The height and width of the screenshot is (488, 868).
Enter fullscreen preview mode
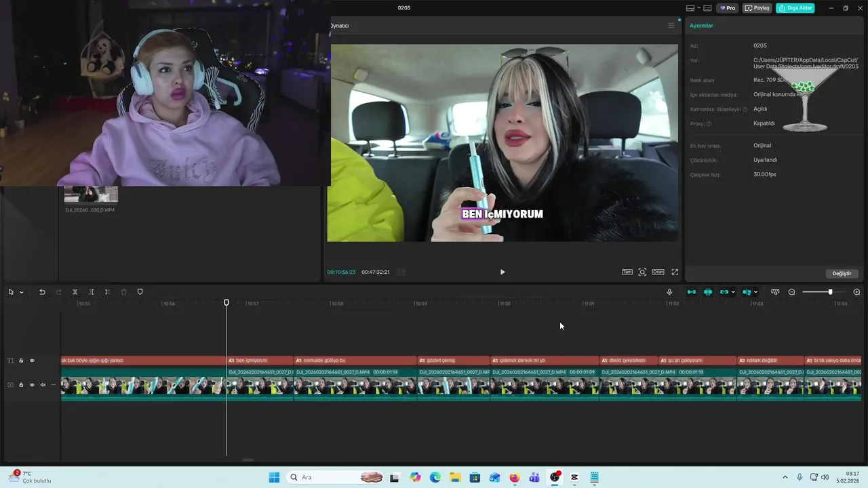pyautogui.click(x=675, y=272)
